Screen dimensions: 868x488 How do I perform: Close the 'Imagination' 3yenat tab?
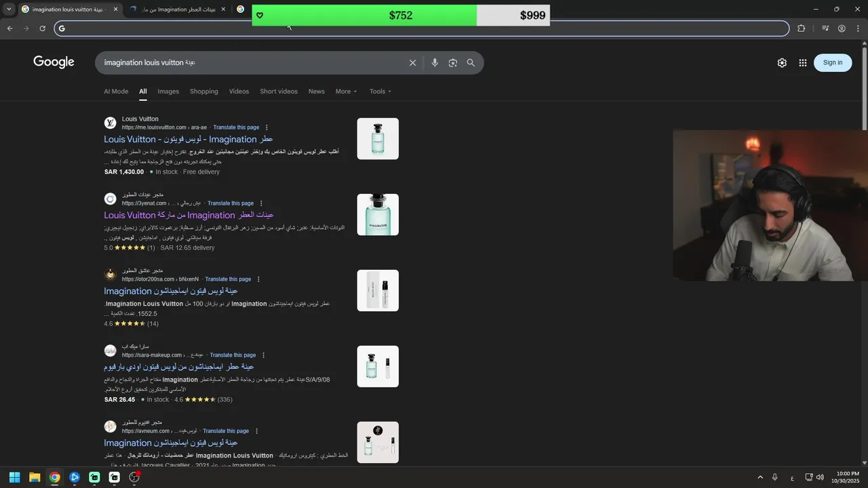223,9
